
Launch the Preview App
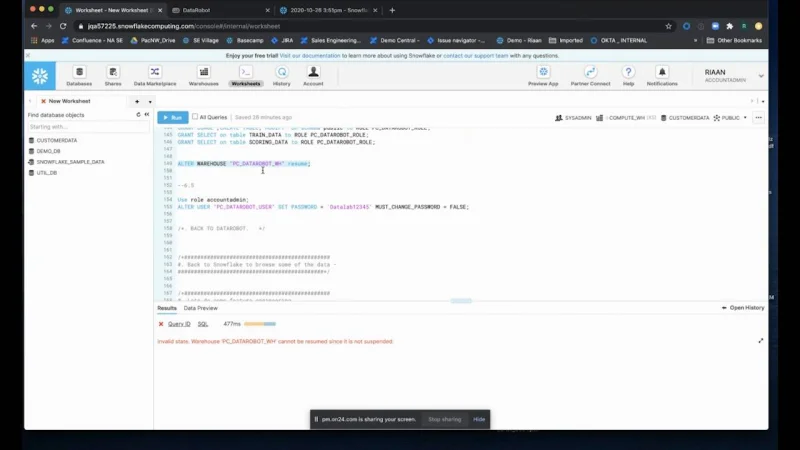click(543, 76)
